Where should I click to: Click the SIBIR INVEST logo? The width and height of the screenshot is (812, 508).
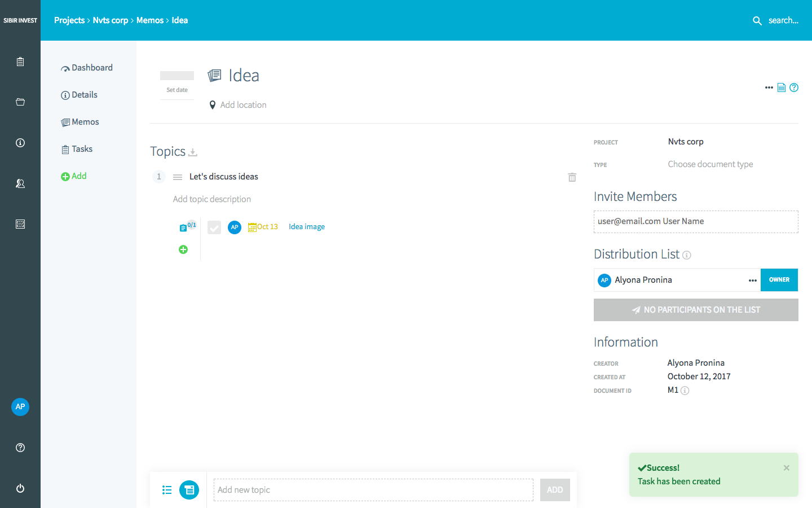20,20
